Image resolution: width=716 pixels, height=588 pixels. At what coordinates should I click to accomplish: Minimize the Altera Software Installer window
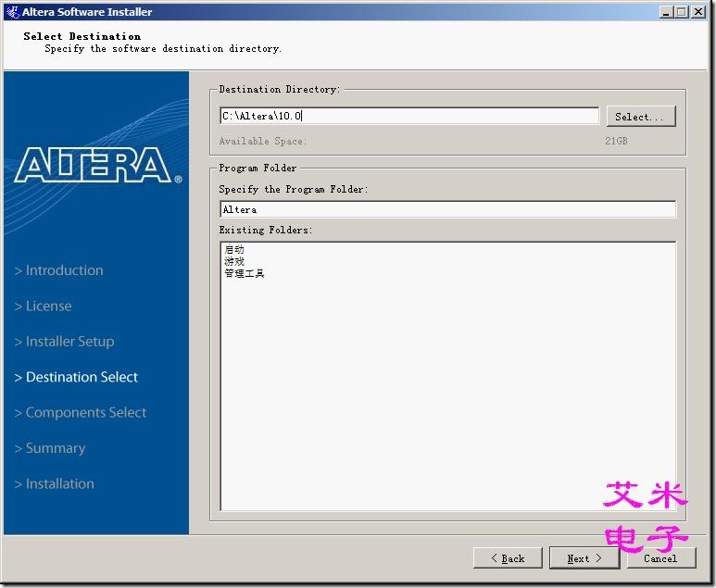point(666,12)
